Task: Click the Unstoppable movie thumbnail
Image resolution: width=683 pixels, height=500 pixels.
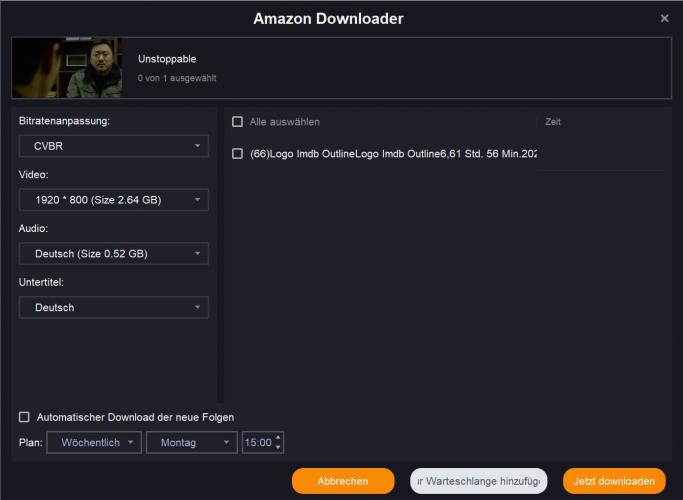Action: [67, 68]
